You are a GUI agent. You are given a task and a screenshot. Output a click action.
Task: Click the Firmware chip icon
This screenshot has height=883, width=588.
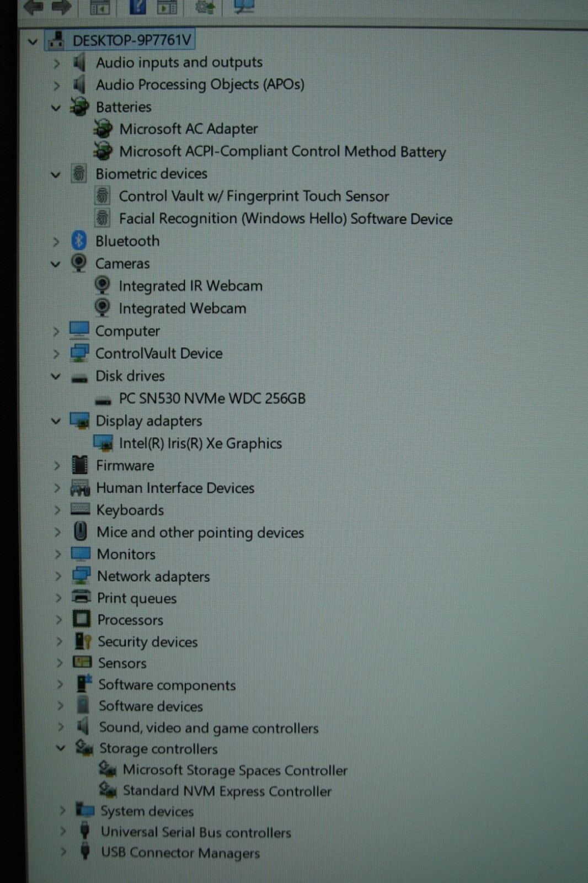pyautogui.click(x=80, y=465)
